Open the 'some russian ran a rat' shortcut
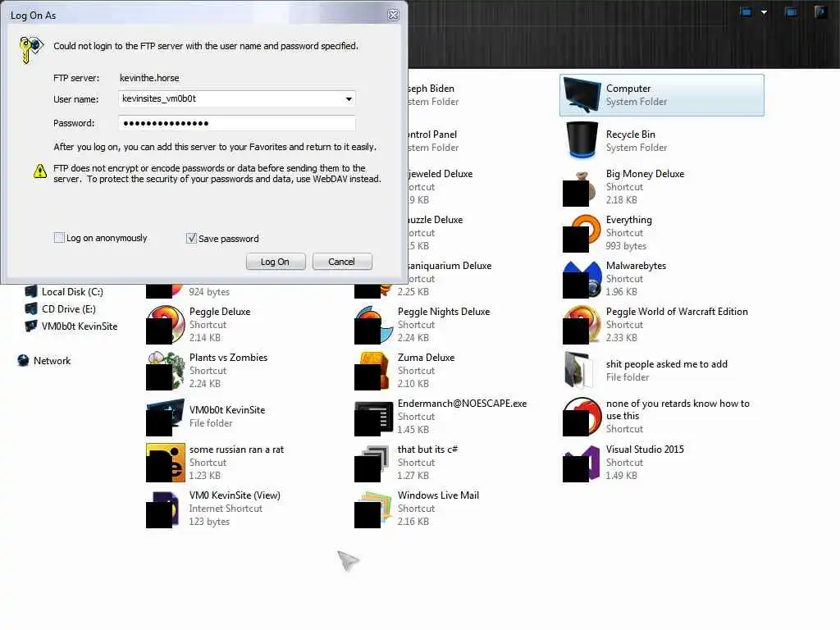840x630 pixels. click(165, 463)
